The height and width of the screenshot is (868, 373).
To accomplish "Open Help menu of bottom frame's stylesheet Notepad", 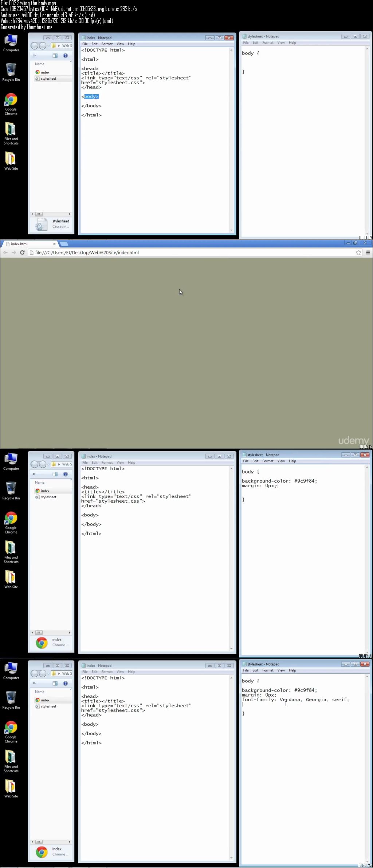I will point(292,670).
